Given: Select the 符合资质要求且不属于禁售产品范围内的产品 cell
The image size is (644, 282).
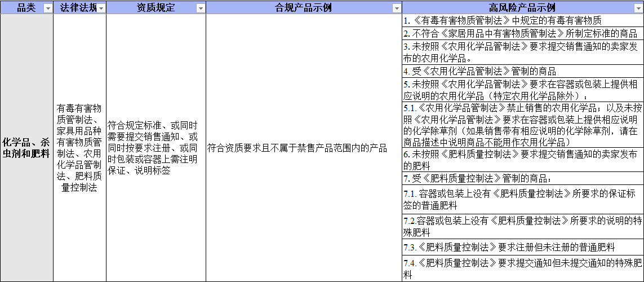Looking at the screenshot, I should (304, 148).
